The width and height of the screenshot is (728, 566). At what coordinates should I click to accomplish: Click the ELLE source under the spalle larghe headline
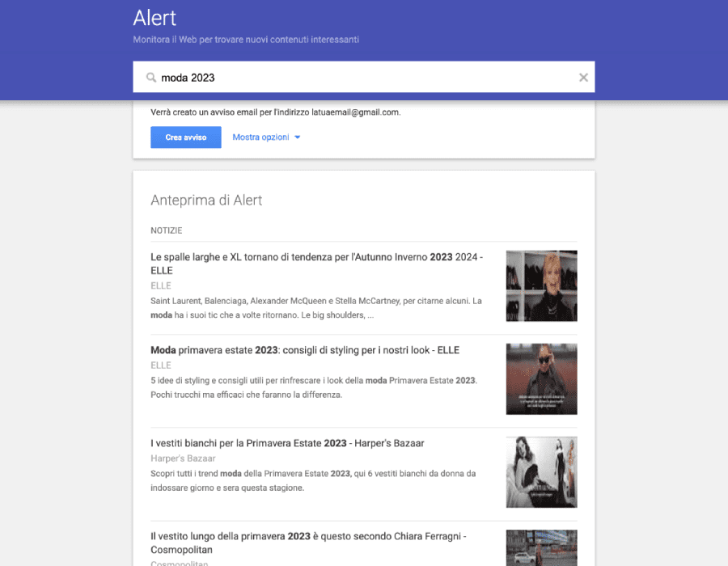pyautogui.click(x=161, y=285)
